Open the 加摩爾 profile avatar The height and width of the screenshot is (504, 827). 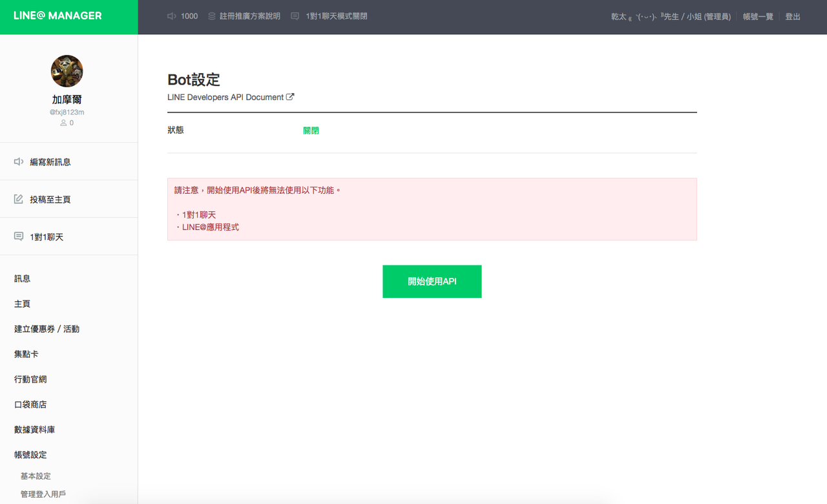(67, 71)
